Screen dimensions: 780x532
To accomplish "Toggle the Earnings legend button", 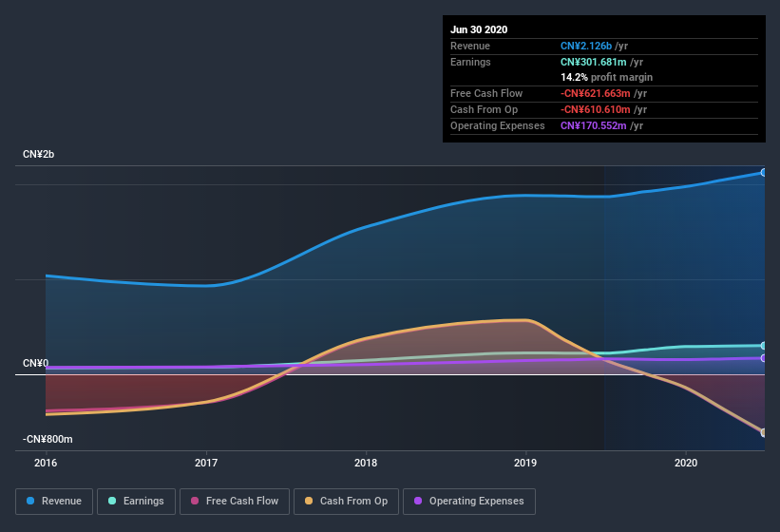I will 136,502.
